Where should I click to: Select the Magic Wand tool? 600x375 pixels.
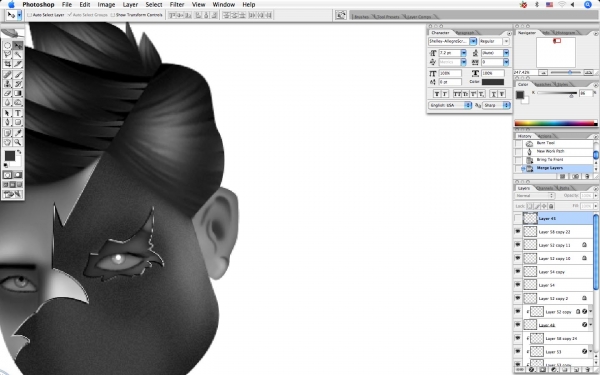click(18, 55)
